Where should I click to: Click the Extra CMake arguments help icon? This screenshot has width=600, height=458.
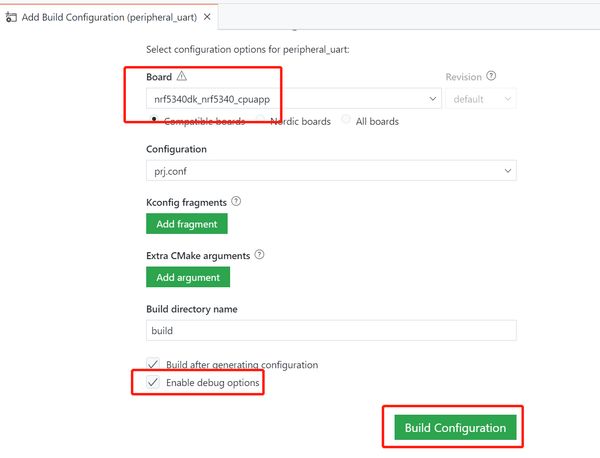pos(259,254)
